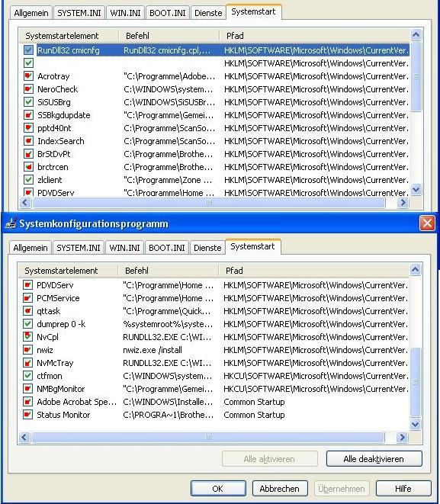Click scroll down arrow in upper list
The height and width of the screenshot is (504, 440).
pos(416,190)
